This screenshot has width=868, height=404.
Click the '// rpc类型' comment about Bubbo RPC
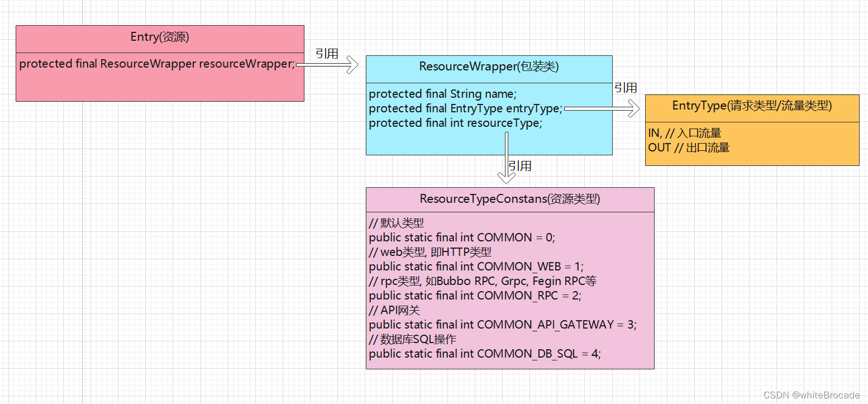[483, 281]
